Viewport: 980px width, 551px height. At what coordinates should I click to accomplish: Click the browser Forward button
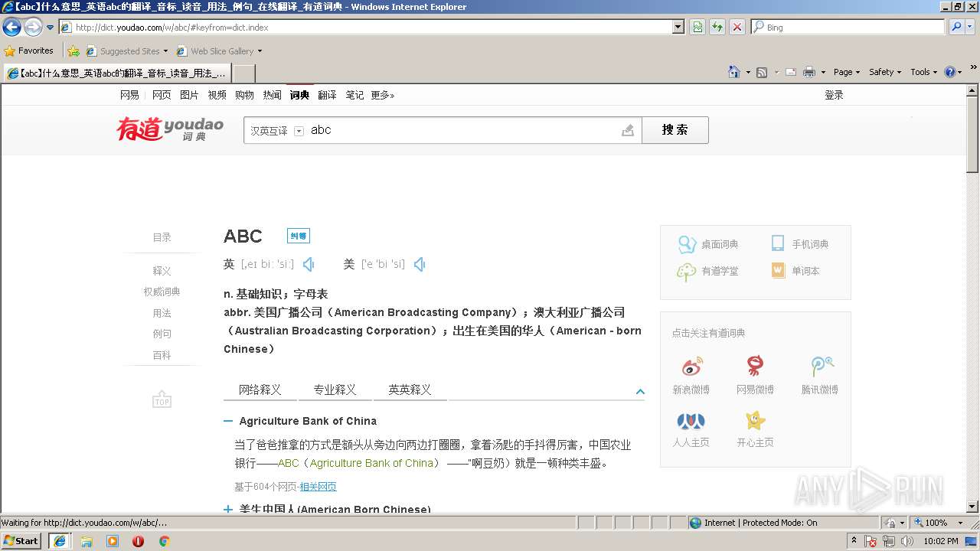coord(33,28)
